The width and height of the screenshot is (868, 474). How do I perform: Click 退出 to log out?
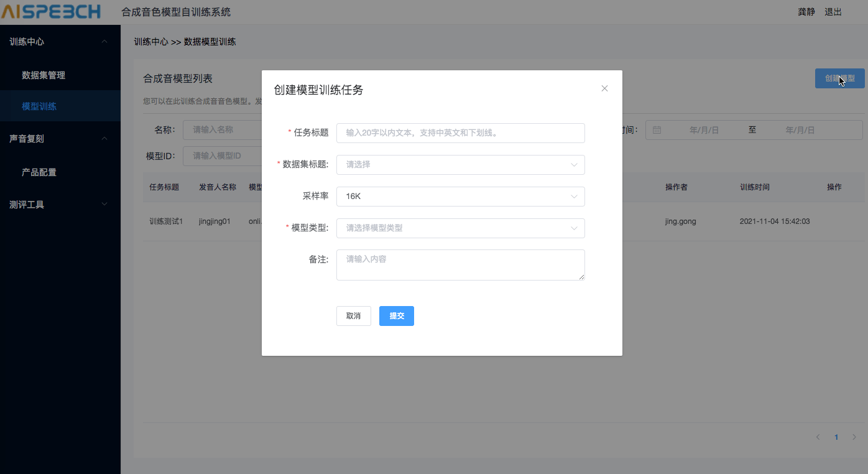(833, 11)
